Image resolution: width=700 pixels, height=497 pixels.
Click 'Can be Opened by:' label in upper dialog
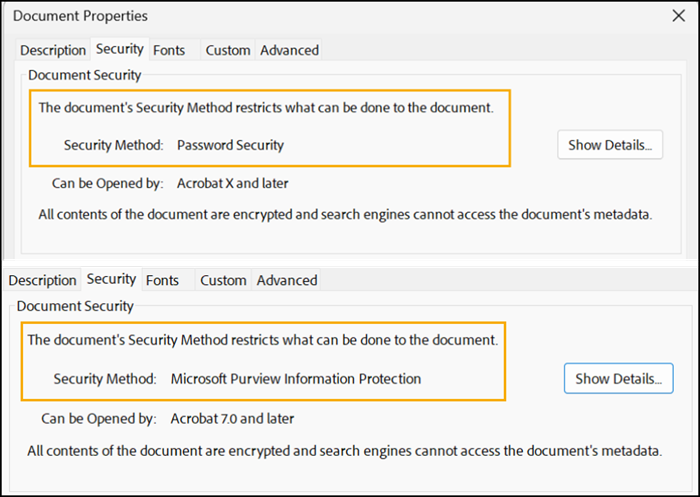(108, 183)
